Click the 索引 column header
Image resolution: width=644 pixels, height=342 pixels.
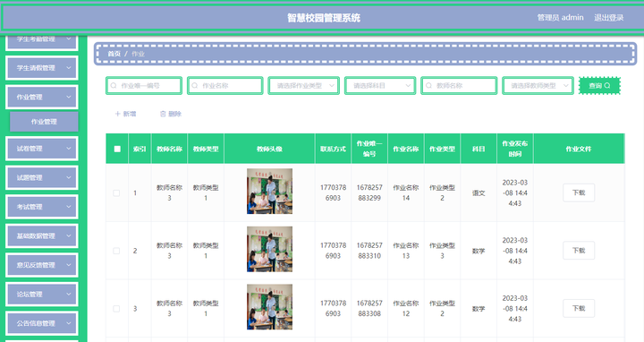(x=140, y=149)
